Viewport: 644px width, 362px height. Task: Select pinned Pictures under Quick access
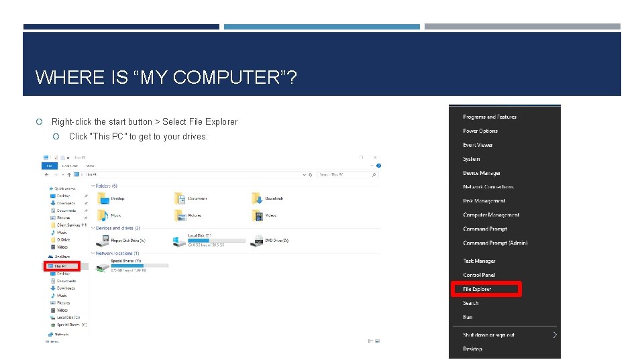[60, 218]
